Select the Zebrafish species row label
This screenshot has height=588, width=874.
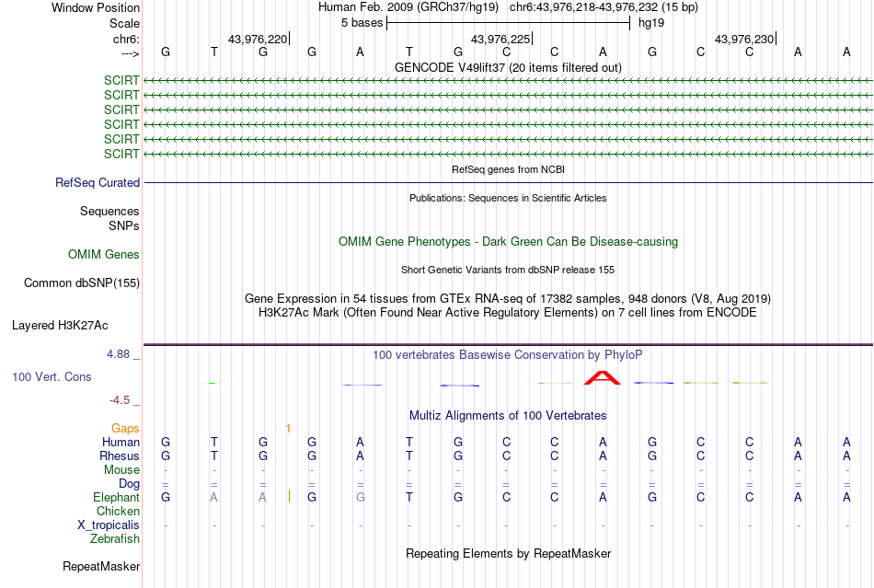115,539
